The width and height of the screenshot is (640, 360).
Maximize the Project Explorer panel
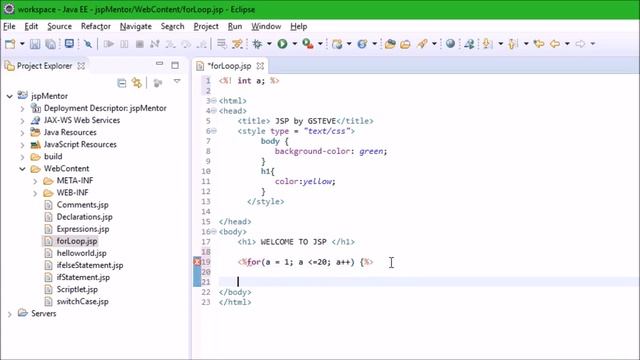coord(175,65)
